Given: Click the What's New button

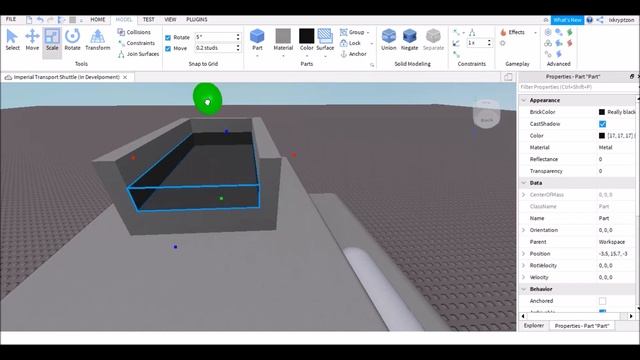Looking at the screenshot, I should (567, 20).
